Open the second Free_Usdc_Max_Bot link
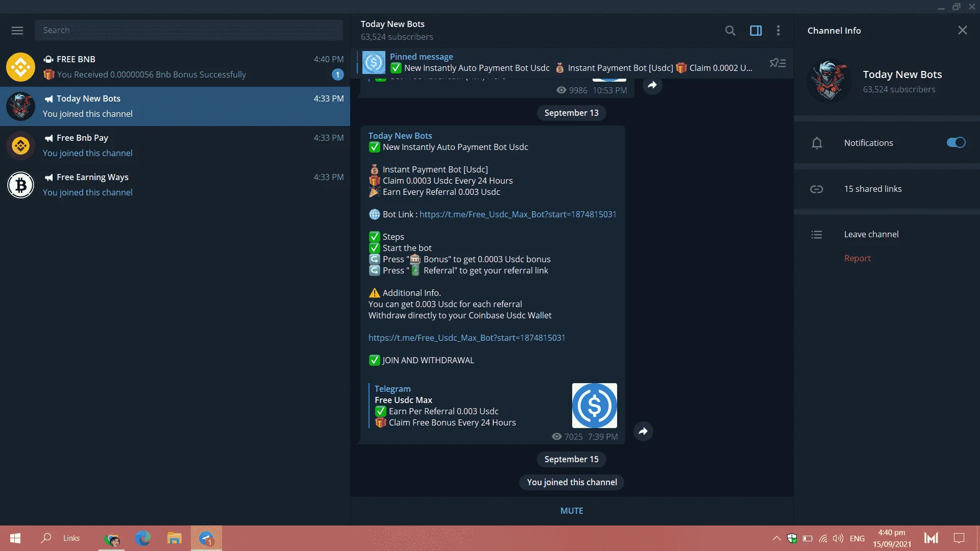The height and width of the screenshot is (551, 980). click(467, 338)
